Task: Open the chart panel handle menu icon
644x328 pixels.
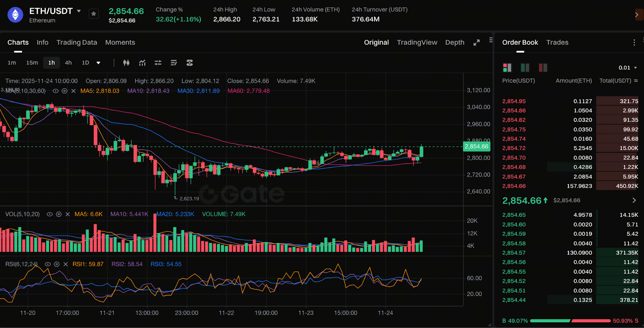Action: (x=491, y=40)
